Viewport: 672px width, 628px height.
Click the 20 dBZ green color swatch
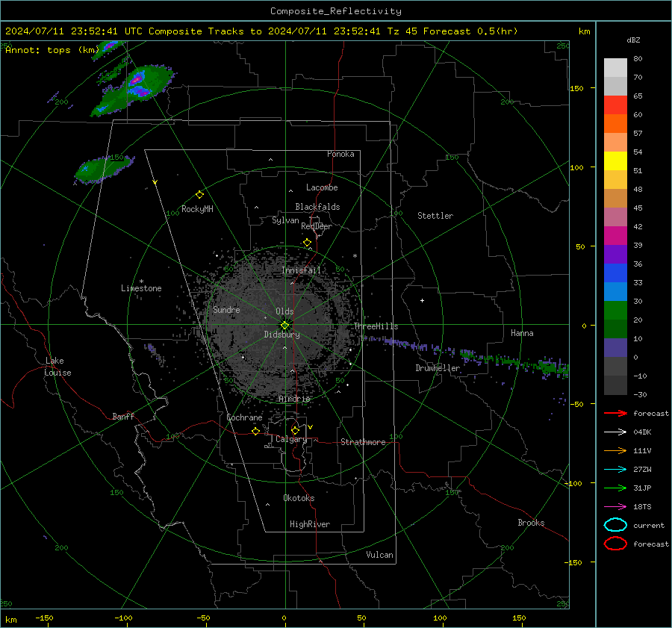pyautogui.click(x=615, y=311)
